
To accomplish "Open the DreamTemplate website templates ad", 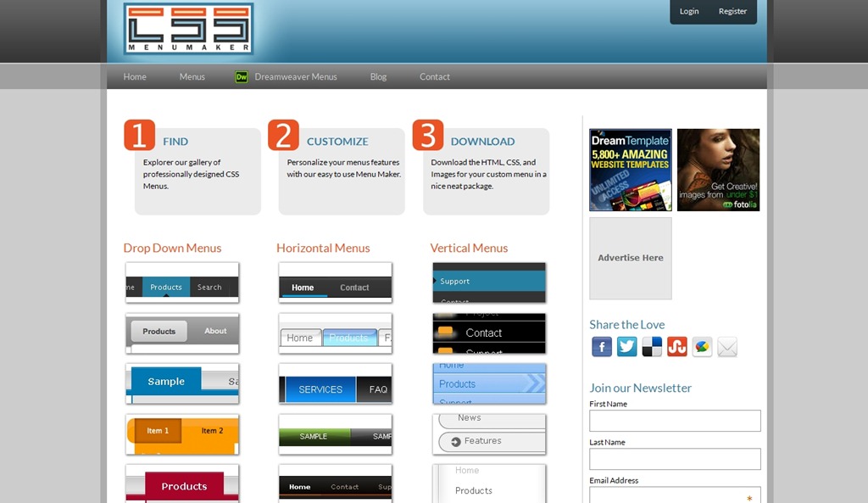I will point(631,170).
